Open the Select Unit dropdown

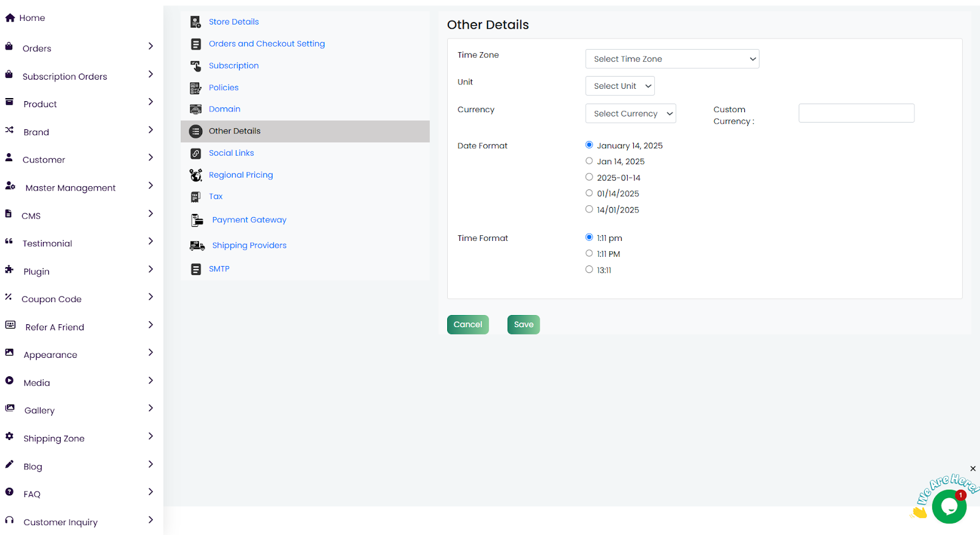(x=619, y=86)
